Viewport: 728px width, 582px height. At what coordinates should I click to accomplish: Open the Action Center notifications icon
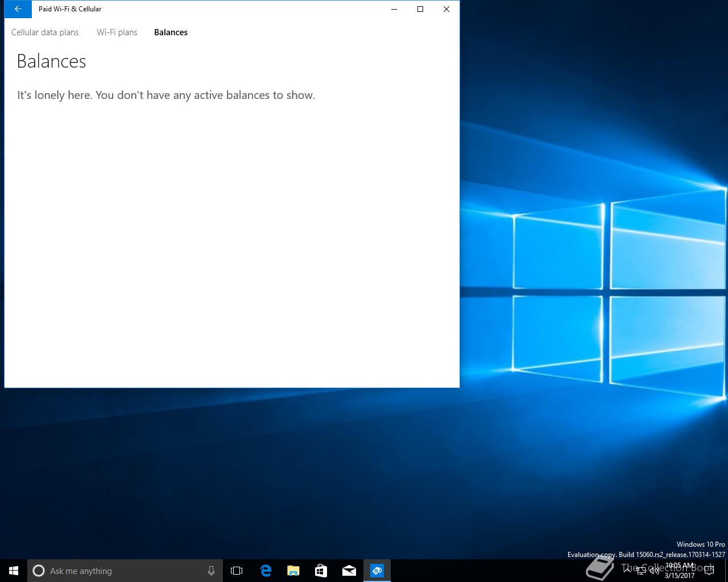(709, 571)
